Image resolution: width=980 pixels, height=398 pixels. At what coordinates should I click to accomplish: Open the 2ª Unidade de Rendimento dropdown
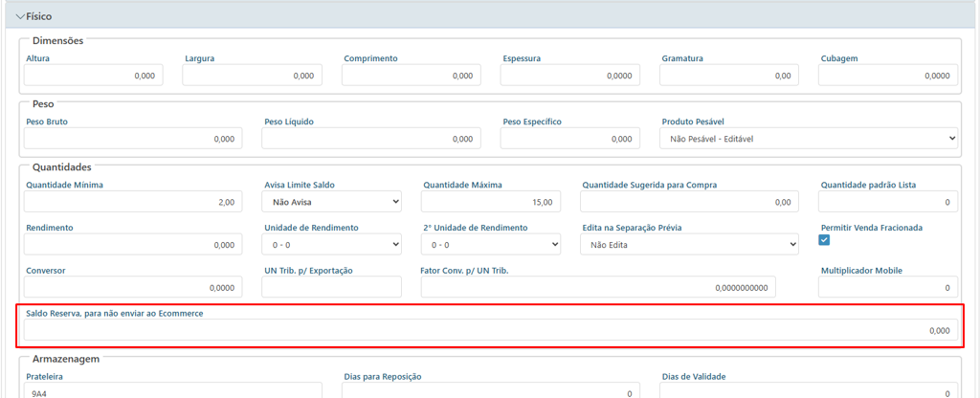(491, 245)
